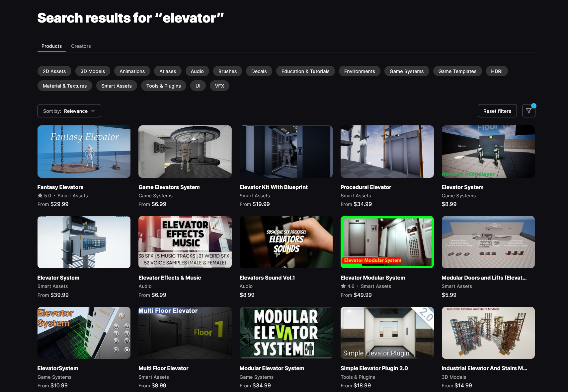Select the VFX category chip
Image resolution: width=568 pixels, height=392 pixels.
(219, 86)
